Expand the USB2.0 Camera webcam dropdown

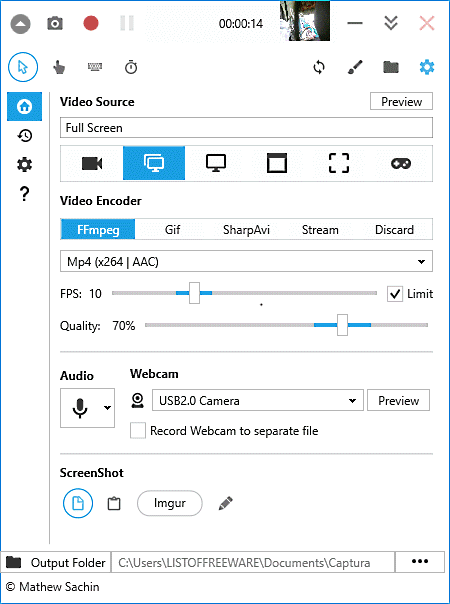[x=258, y=401]
